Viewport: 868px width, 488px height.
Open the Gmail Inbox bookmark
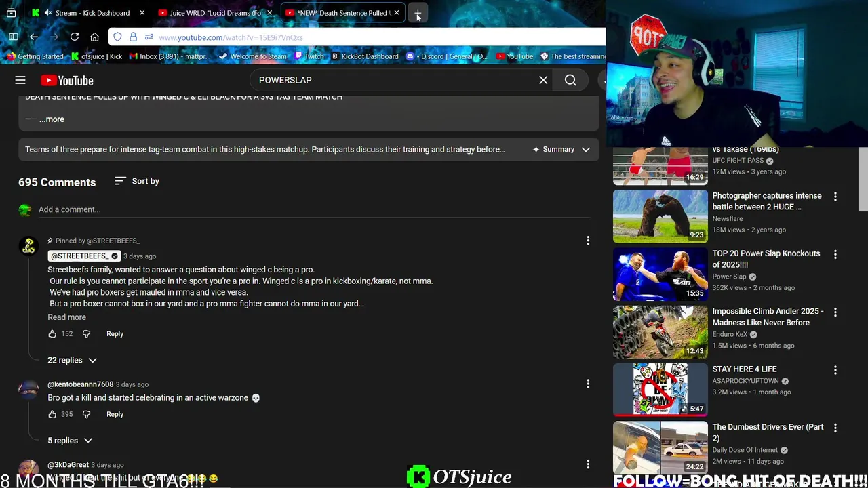pos(170,56)
